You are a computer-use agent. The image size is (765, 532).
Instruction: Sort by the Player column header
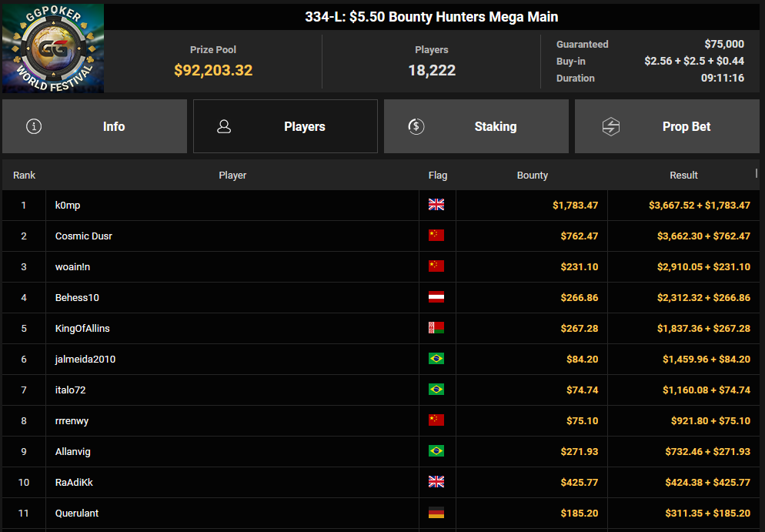pyautogui.click(x=232, y=176)
